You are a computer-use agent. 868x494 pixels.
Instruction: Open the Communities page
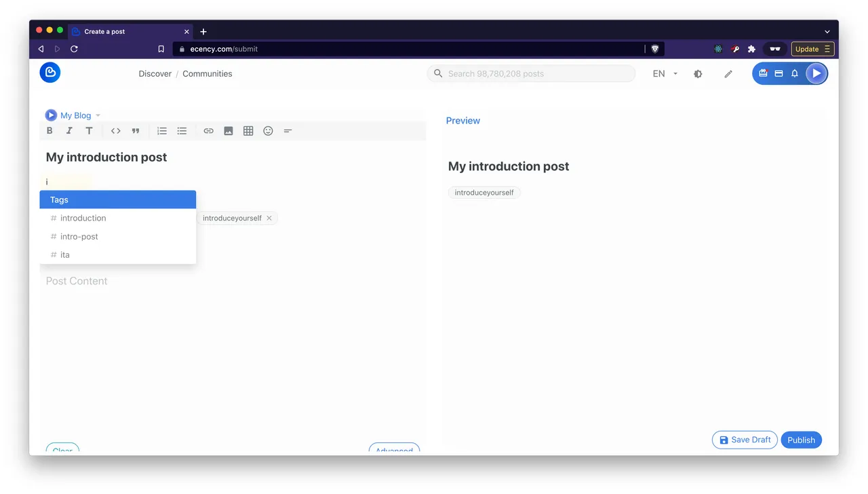[208, 74]
